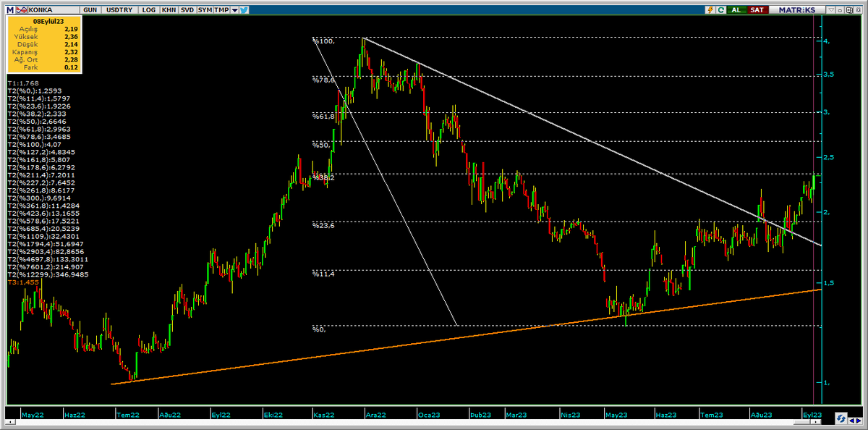The width and height of the screenshot is (868, 430).
Task: Click the blue right arrow to shift the chart forward
Action: click(x=859, y=421)
